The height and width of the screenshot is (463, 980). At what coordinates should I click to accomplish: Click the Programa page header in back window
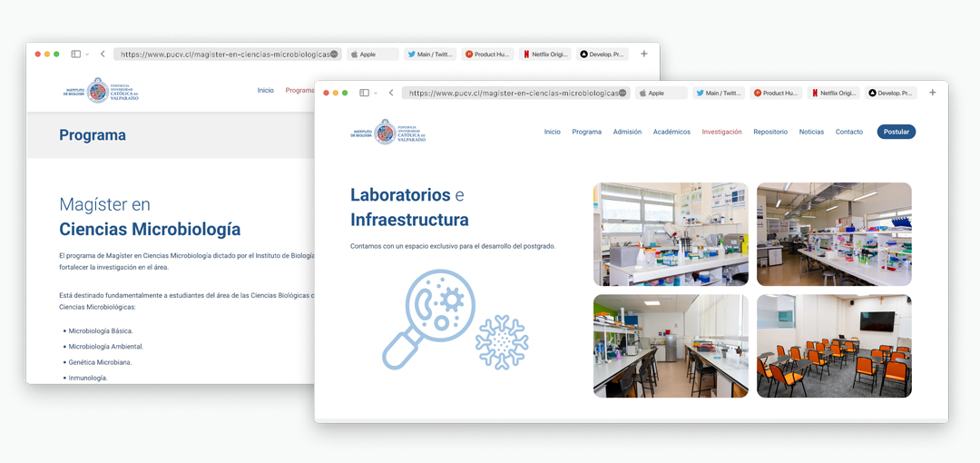point(93,135)
